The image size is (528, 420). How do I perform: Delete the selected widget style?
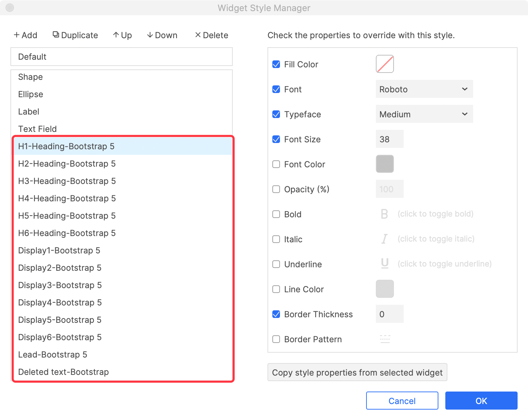(x=211, y=35)
